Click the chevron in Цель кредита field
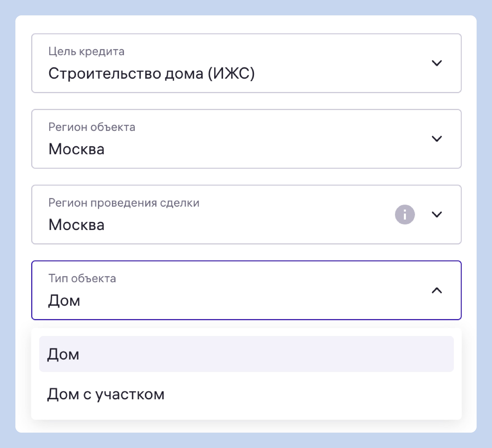Image resolution: width=492 pixels, height=448 pixels. click(x=437, y=63)
